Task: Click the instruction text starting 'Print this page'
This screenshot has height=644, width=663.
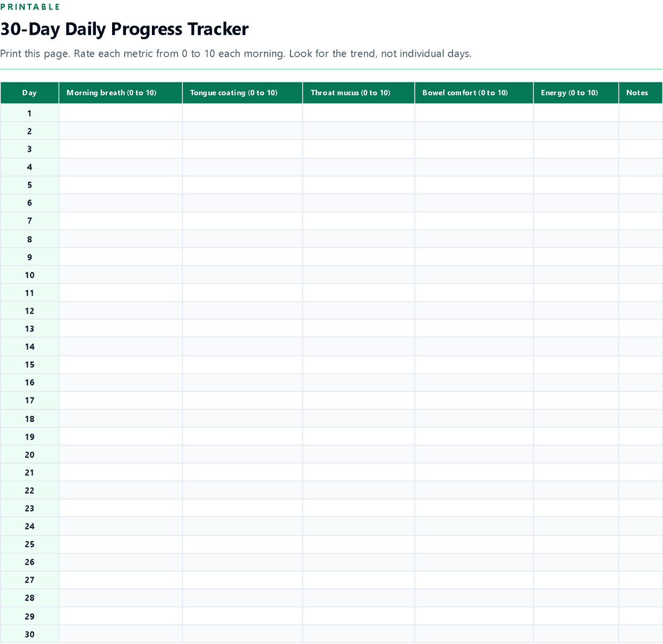Action: pyautogui.click(x=236, y=54)
